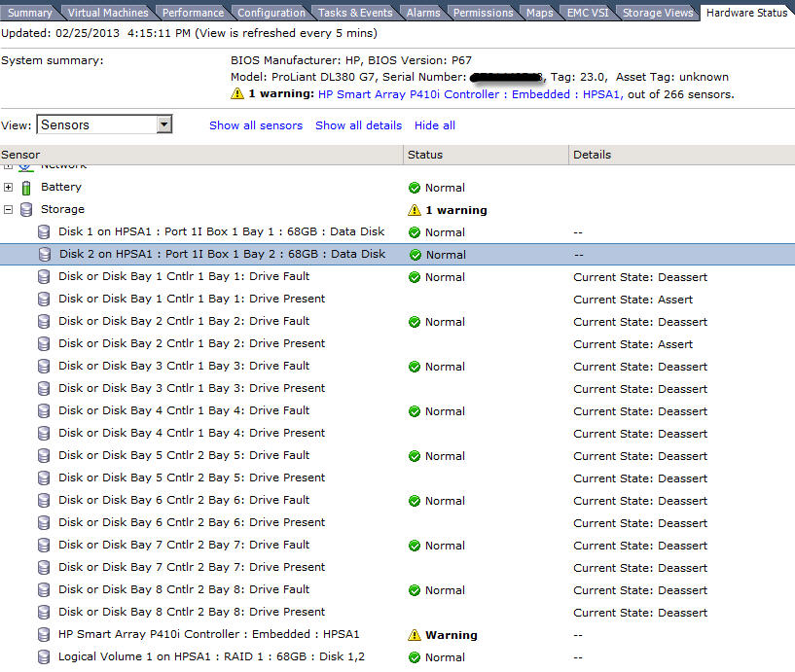Select row Disk 1 on HPSA1 Port 1I Bay 1
795x672 pixels.
coord(397,232)
